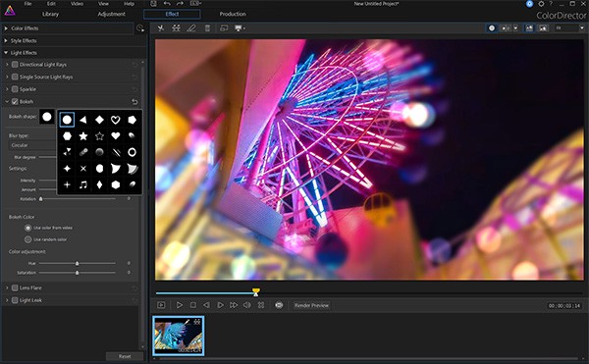Open the Blur type Circular dropdown
This screenshot has width=589, height=364.
point(32,145)
